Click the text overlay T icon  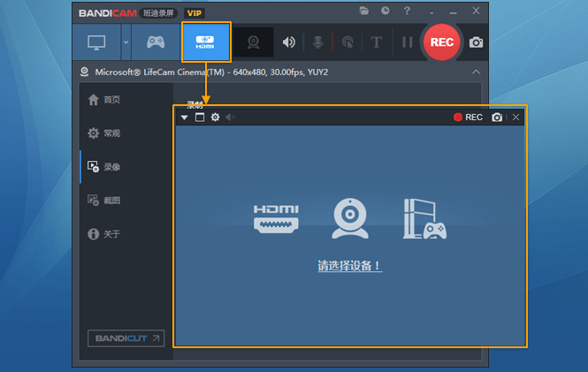376,42
